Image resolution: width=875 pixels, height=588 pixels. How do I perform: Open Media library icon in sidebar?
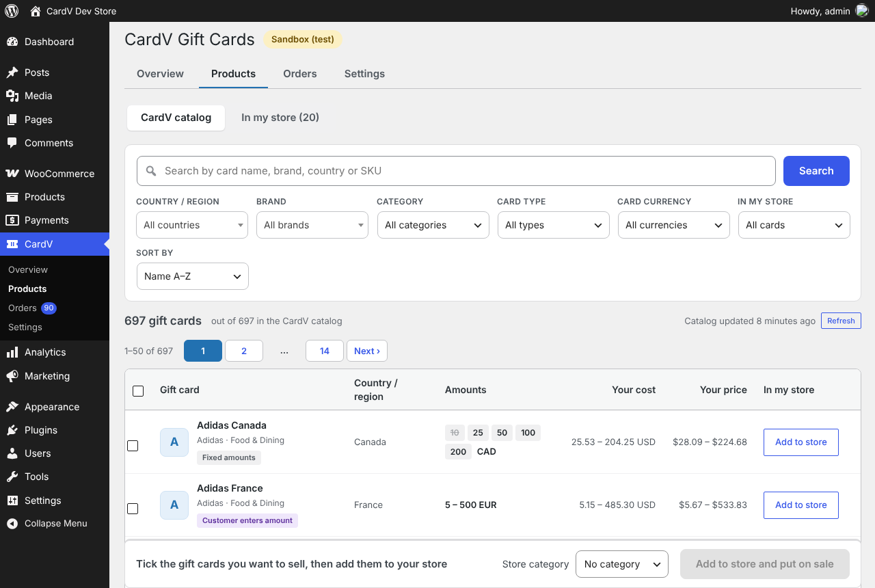(12, 96)
